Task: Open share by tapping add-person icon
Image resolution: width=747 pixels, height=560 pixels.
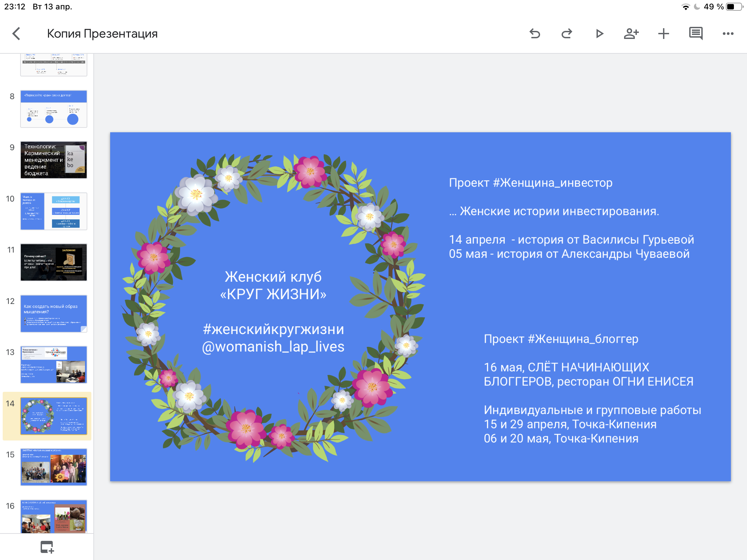Action: pyautogui.click(x=631, y=34)
